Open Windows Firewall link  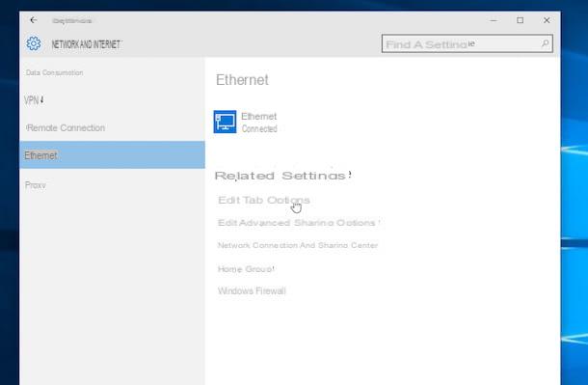tap(252, 290)
